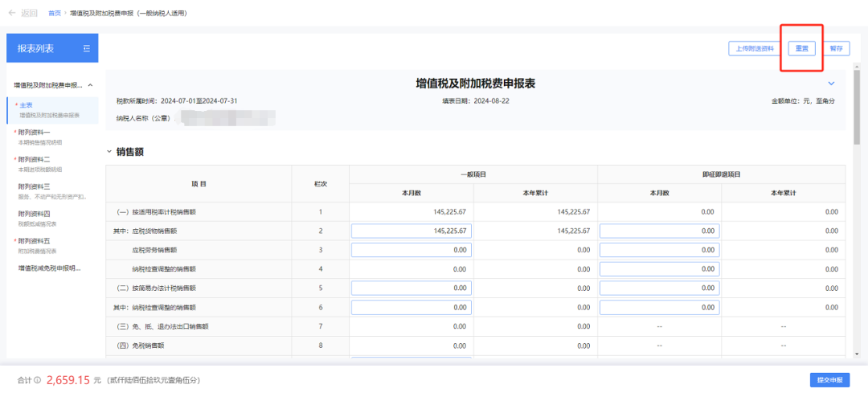Click the 一般项目 column group header
868x401 pixels.
[473, 174]
